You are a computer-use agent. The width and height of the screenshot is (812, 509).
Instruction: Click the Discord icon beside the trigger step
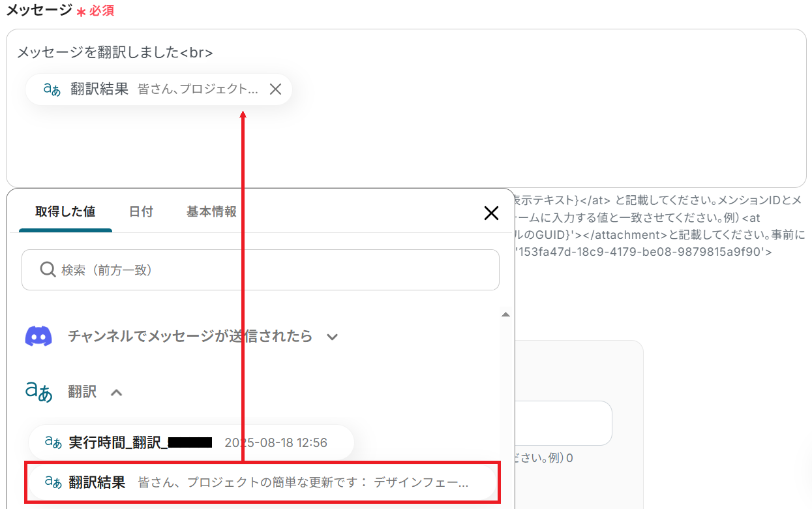tap(39, 336)
